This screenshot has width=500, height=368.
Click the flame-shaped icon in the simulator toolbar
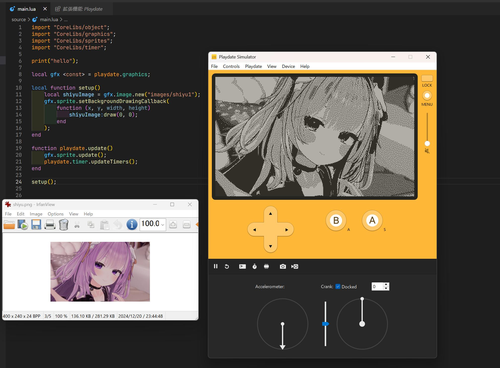pos(255,266)
